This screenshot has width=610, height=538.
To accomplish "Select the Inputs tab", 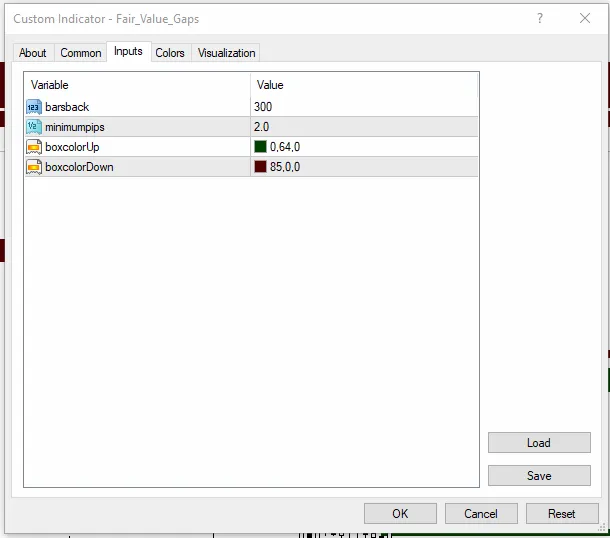I will [128, 51].
